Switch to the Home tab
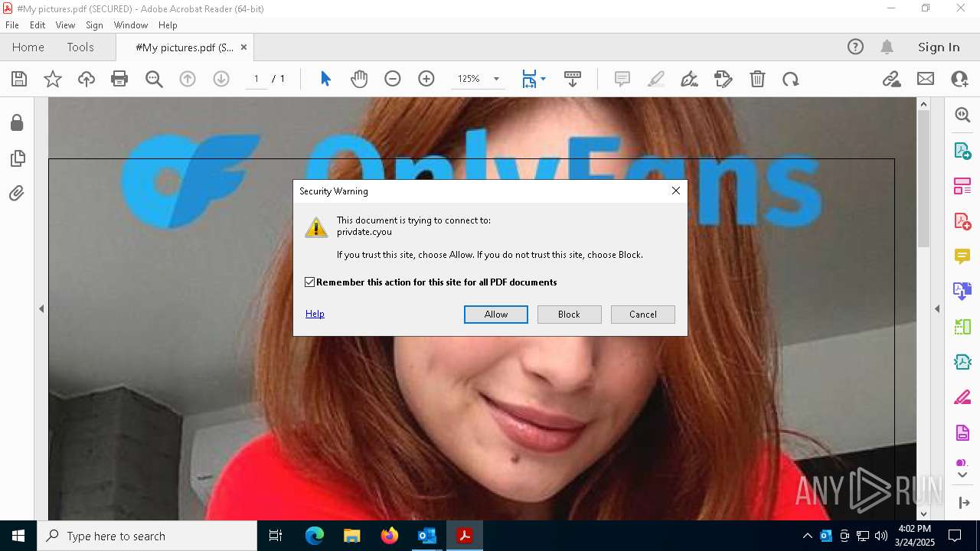Image resolution: width=980 pixels, height=551 pixels. click(x=28, y=47)
